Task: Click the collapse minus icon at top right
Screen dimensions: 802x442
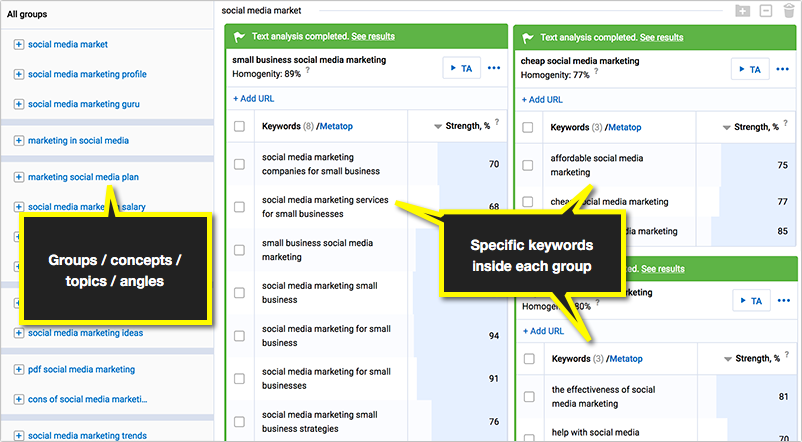Action: (765, 10)
